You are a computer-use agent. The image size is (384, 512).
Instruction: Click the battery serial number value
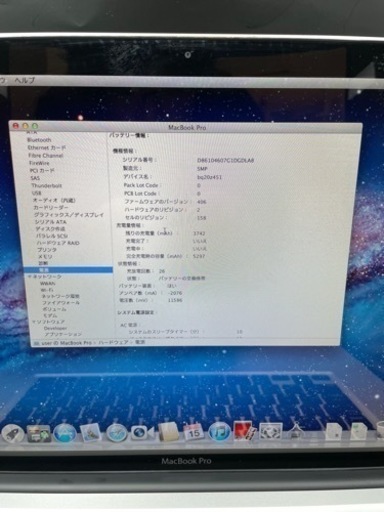coord(226,160)
